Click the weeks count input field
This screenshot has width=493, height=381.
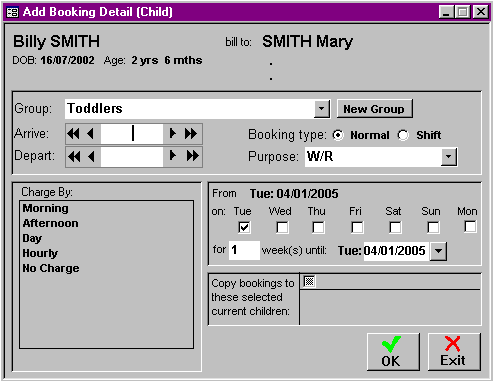click(244, 250)
